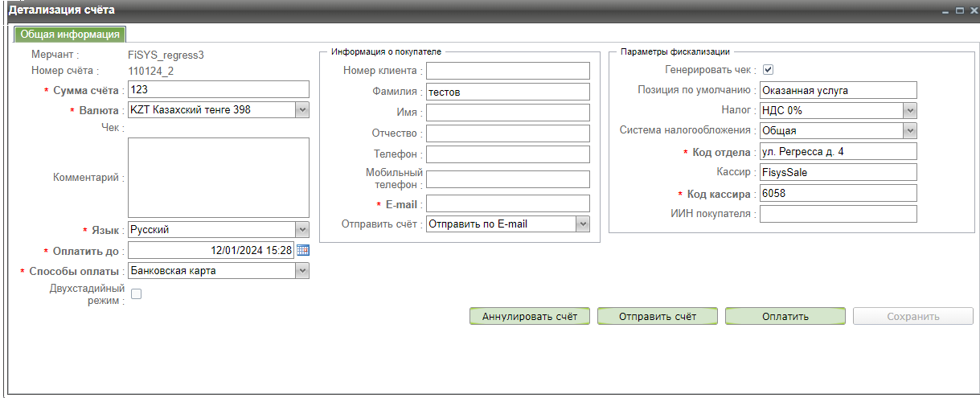This screenshot has height=398, width=980.
Task: Uncheck the Генерировать чек checkbox
Action: (x=768, y=70)
